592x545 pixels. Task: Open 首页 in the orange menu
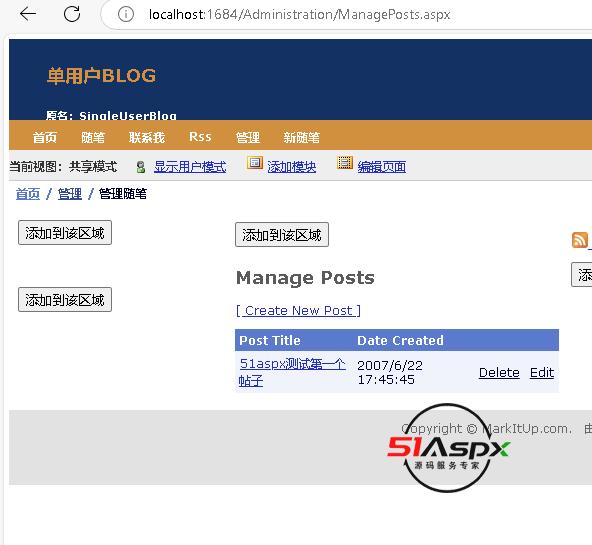coord(45,137)
